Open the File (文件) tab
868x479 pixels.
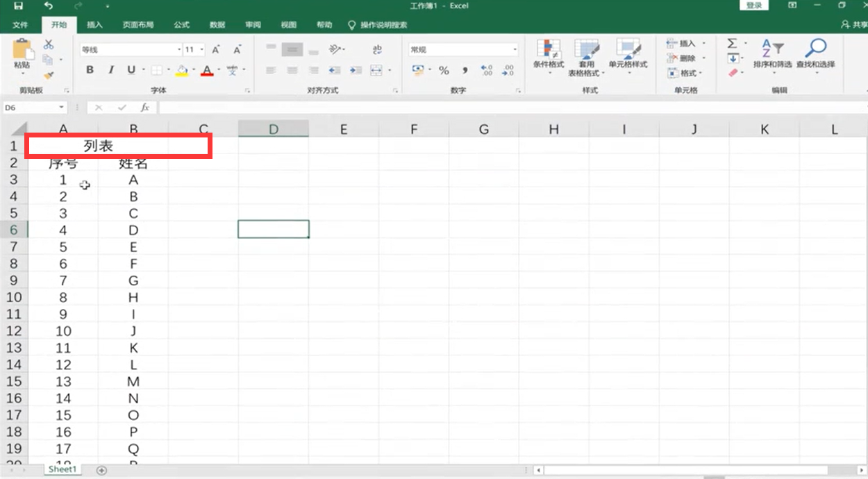pos(20,25)
